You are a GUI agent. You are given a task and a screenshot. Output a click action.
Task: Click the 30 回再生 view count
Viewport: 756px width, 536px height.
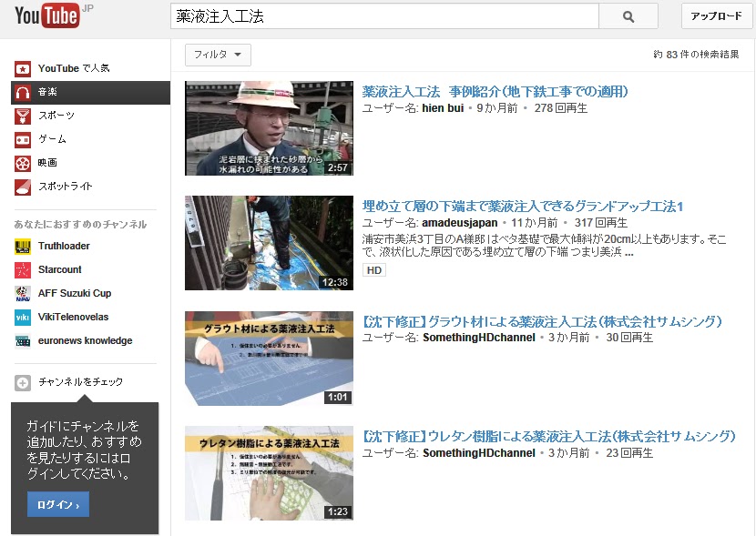[629, 338]
